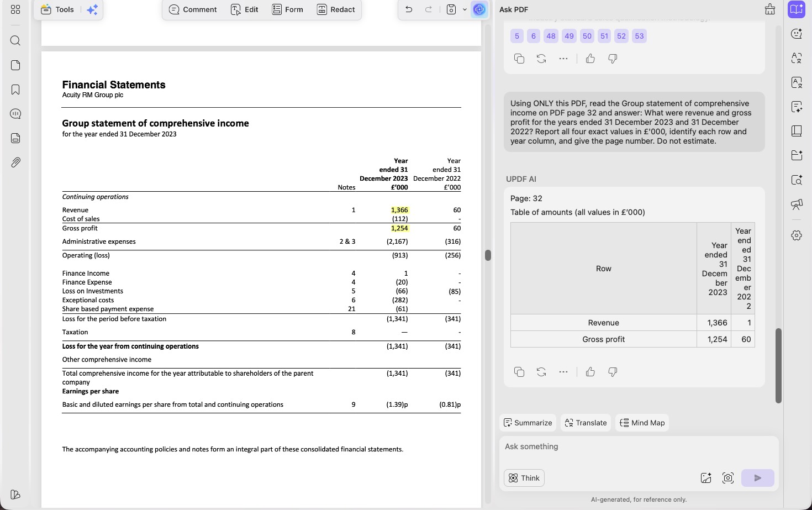
Task: Copy the revenue table answer
Action: (519, 372)
